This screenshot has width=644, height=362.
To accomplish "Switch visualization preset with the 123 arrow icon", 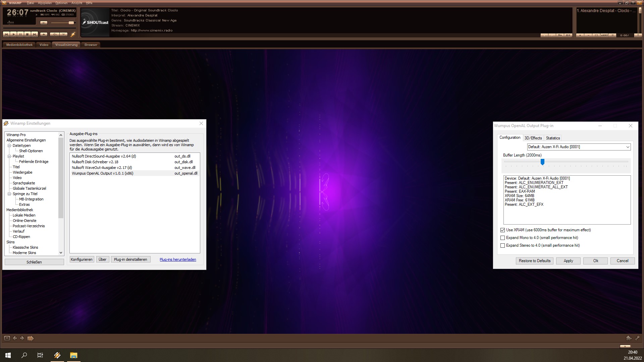I will [30, 338].
